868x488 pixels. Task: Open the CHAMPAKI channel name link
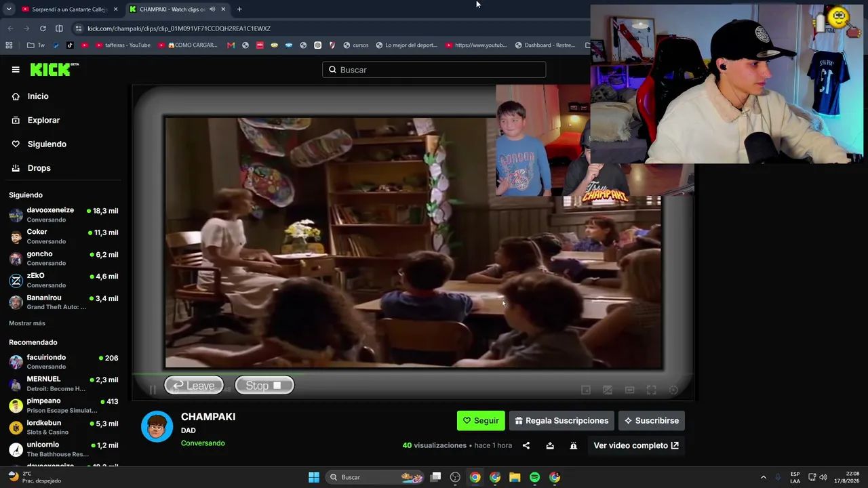(x=208, y=417)
